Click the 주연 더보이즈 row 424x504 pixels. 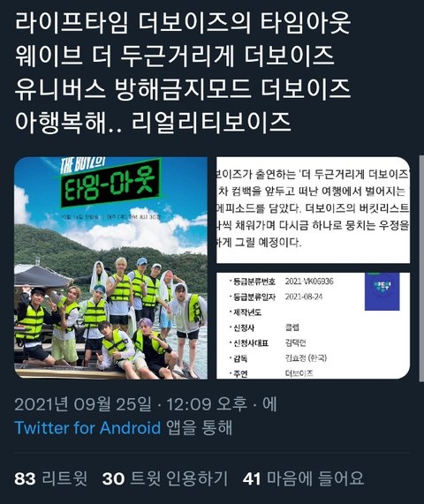271,373
